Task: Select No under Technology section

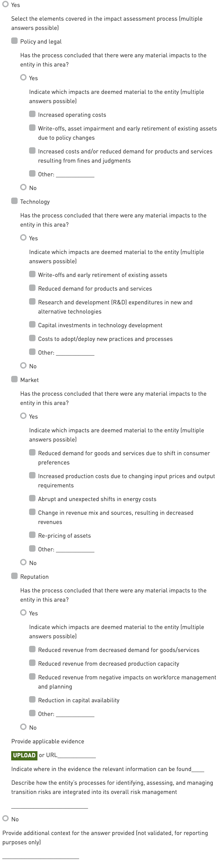Action: coord(23,366)
